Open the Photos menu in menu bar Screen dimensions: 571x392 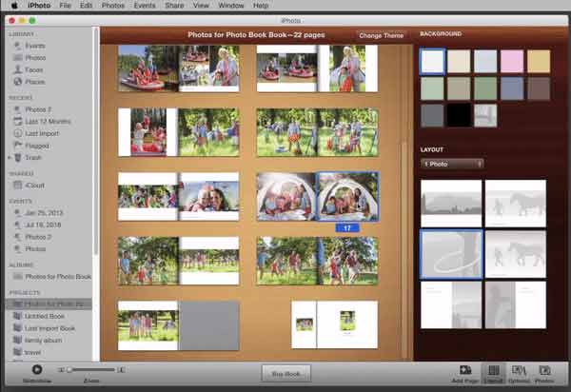pyautogui.click(x=113, y=5)
